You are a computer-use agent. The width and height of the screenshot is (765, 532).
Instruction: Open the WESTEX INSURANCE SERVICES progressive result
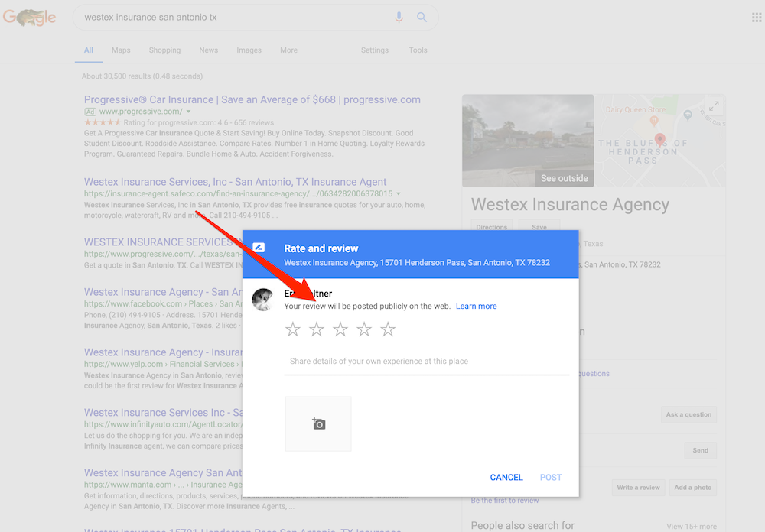click(163, 242)
